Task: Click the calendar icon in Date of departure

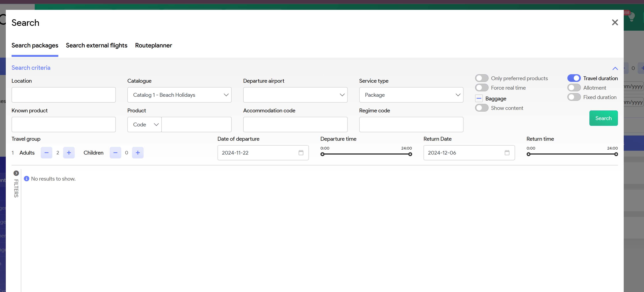Action: pos(301,152)
